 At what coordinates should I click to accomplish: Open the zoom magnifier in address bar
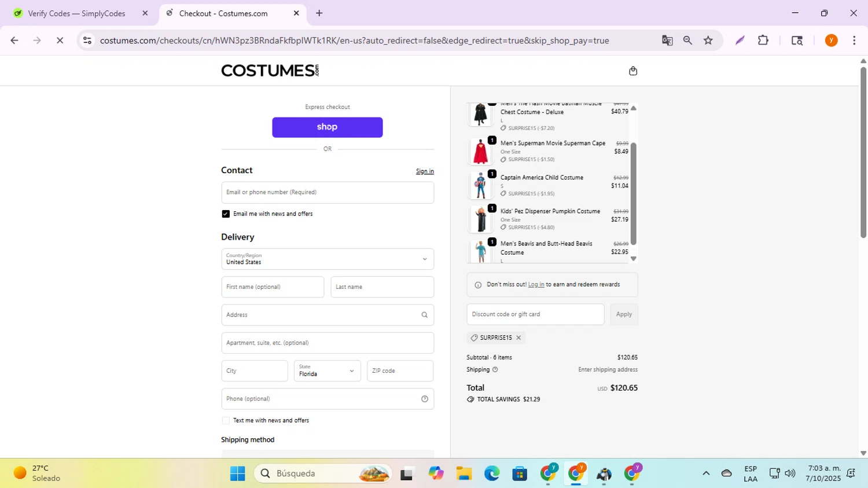[687, 41]
